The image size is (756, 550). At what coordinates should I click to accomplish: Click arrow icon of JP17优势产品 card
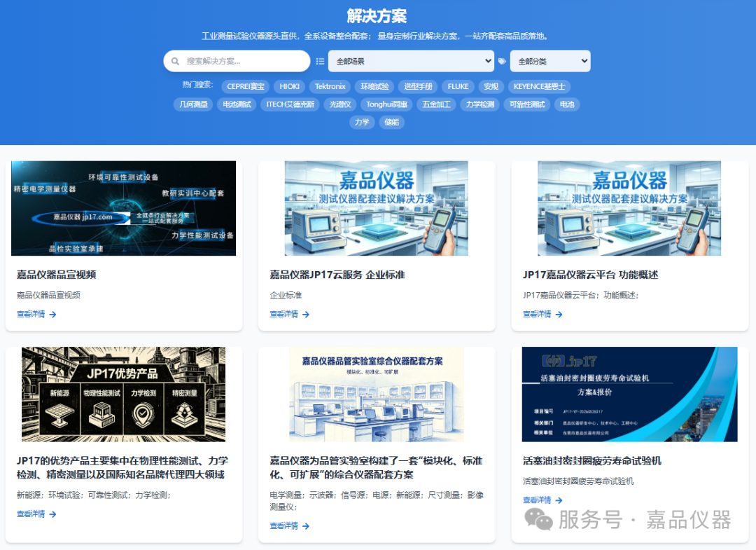coord(53,514)
